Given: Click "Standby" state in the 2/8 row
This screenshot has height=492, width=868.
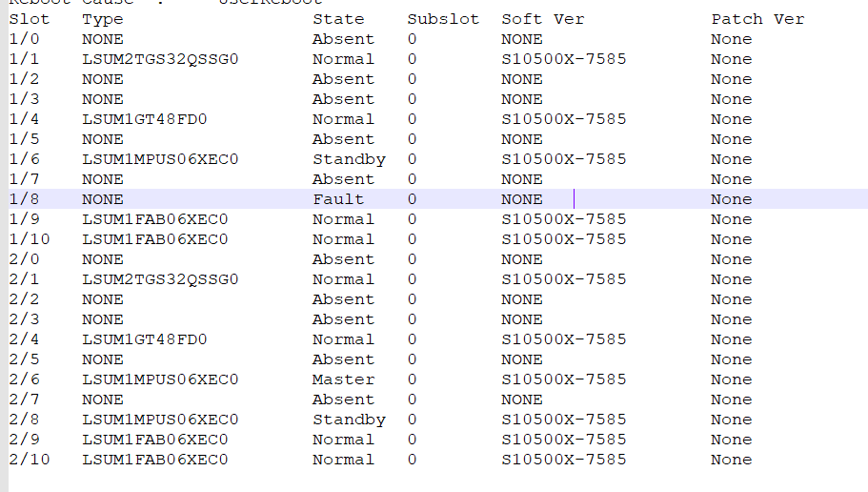Looking at the screenshot, I should pos(349,420).
